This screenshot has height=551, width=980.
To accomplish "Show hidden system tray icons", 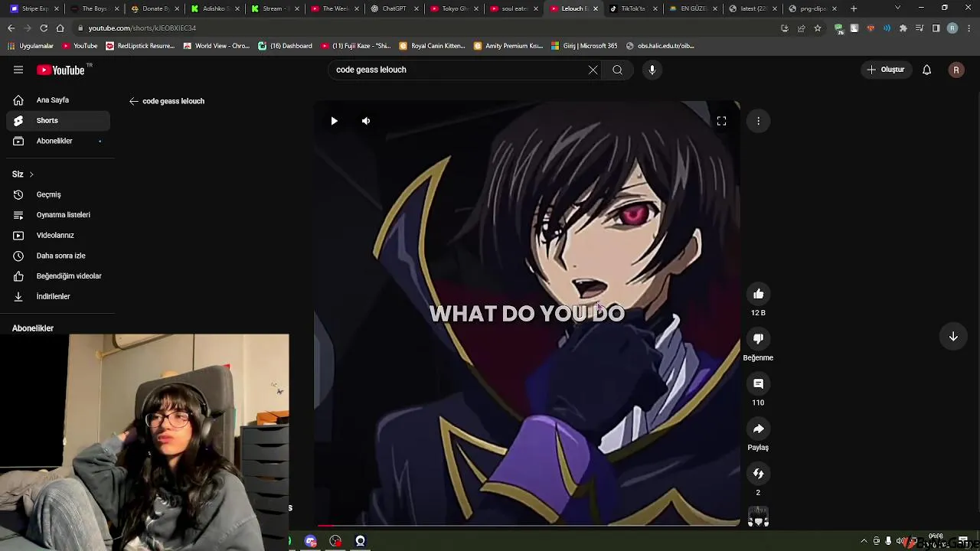I will (x=864, y=541).
